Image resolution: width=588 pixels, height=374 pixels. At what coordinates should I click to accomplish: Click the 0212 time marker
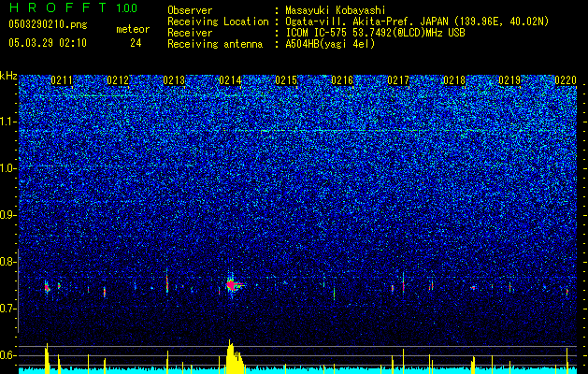(118, 80)
